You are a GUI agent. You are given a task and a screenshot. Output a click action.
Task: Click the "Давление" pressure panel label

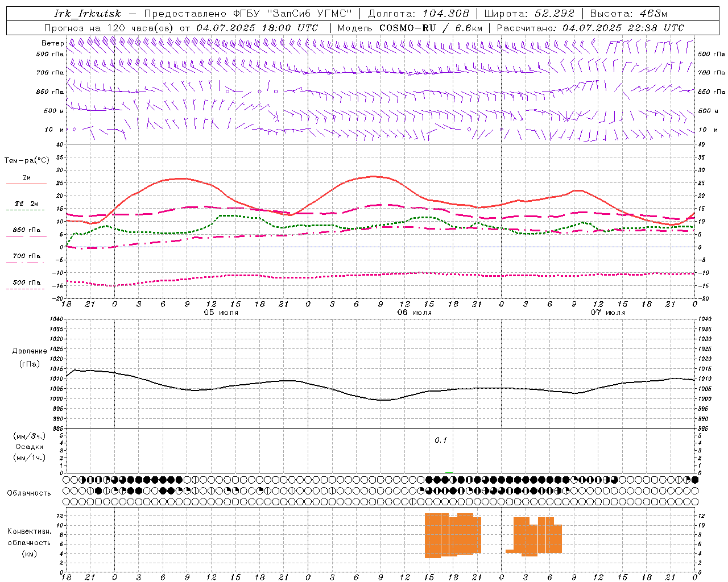(x=30, y=351)
